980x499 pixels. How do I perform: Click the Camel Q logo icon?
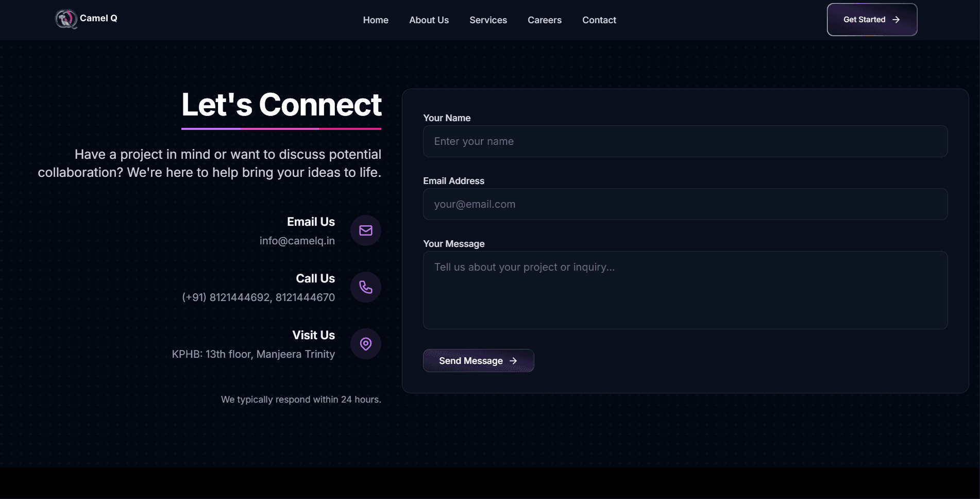click(x=66, y=19)
